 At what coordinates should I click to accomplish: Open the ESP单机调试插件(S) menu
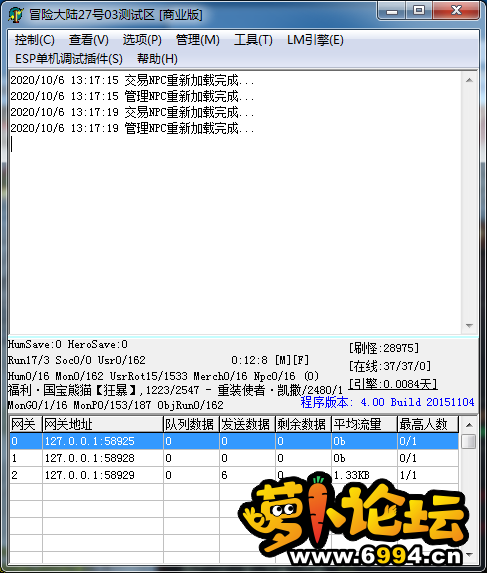click(69, 59)
